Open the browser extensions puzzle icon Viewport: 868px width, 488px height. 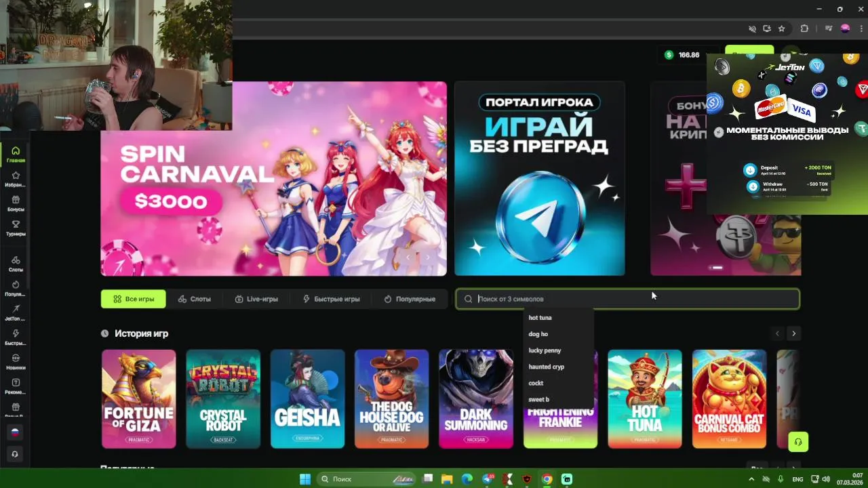tap(804, 28)
